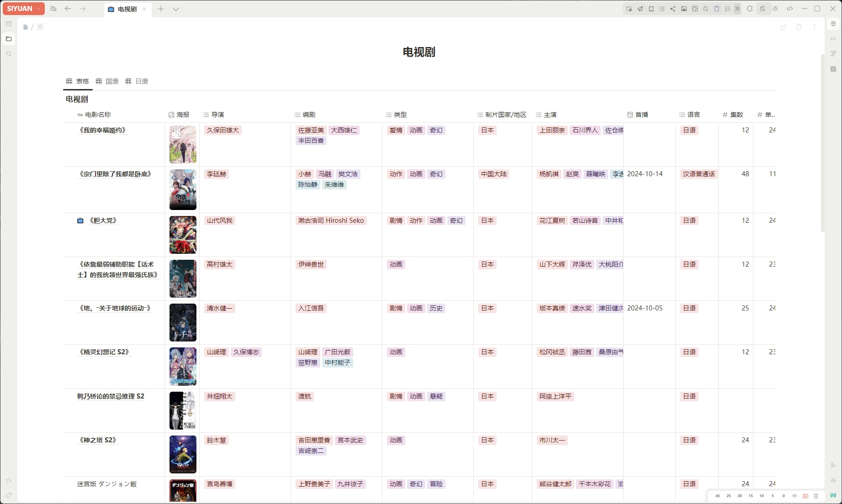Screen dimensions: 842x504
Task: Select the 45 value in the calc bar
Action: pyautogui.click(x=717, y=496)
